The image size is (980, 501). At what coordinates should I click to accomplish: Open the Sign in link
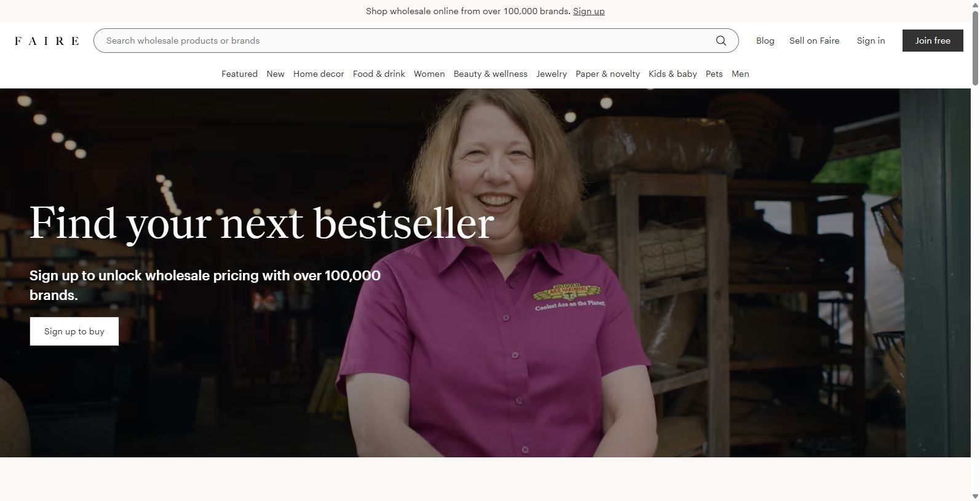[x=871, y=41]
